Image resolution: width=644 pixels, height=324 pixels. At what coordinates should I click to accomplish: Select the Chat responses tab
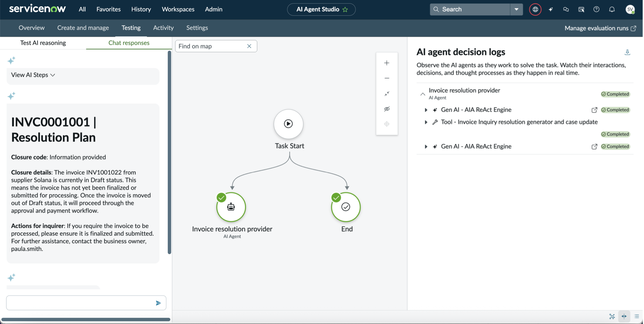pos(129,43)
